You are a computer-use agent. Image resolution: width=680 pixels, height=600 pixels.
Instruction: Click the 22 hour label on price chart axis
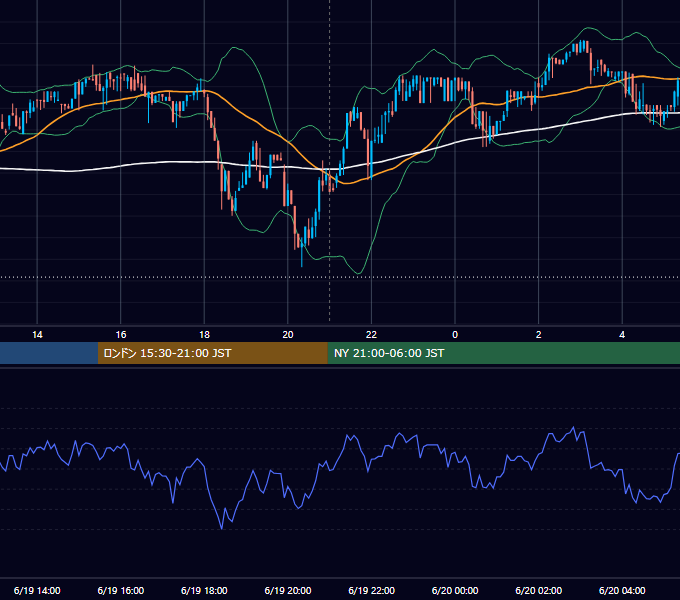click(x=371, y=335)
